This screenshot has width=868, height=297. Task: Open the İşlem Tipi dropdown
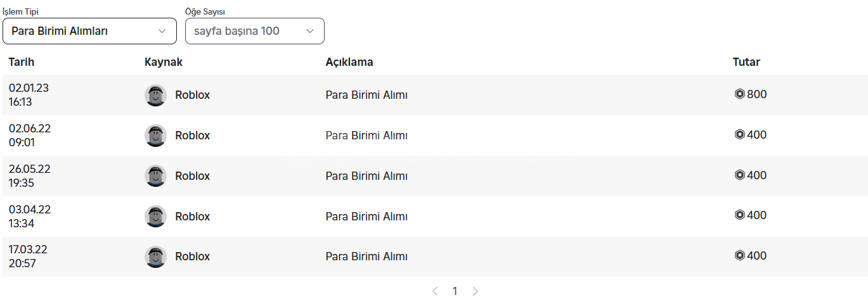89,31
